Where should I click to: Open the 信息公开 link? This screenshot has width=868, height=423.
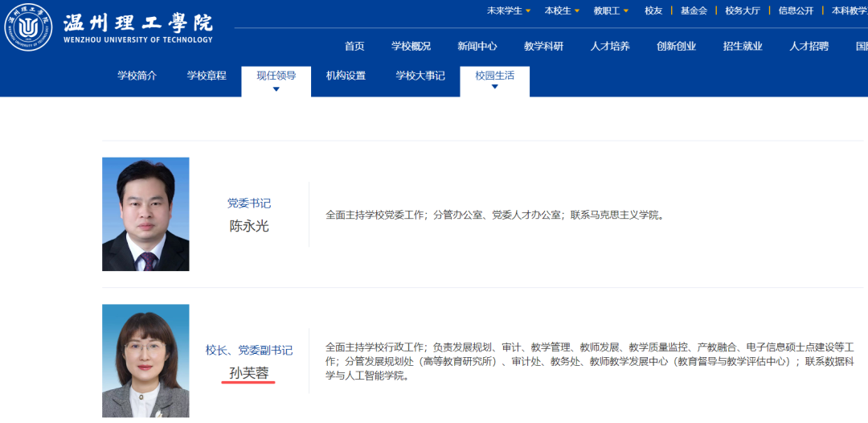[x=796, y=10]
